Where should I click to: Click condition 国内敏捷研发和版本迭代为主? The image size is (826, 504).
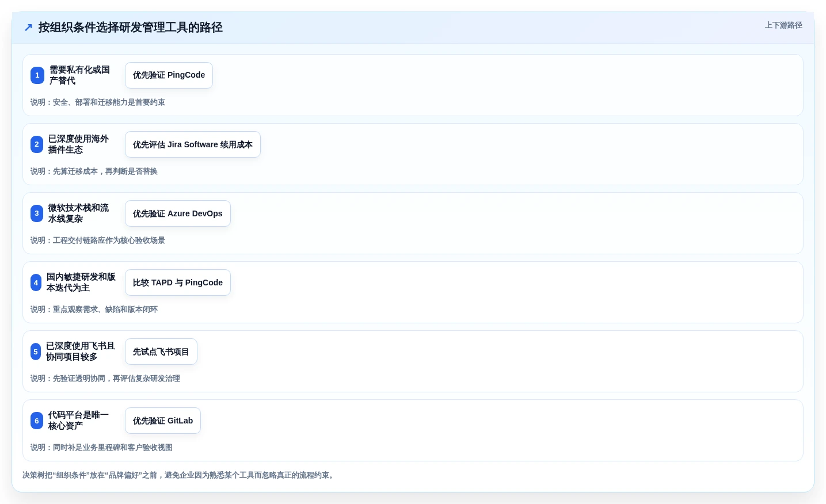81,282
